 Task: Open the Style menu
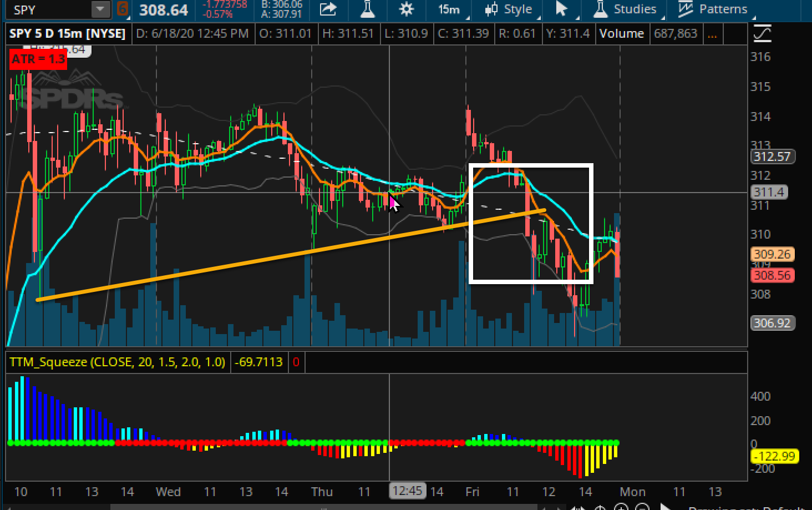pyautogui.click(x=509, y=9)
